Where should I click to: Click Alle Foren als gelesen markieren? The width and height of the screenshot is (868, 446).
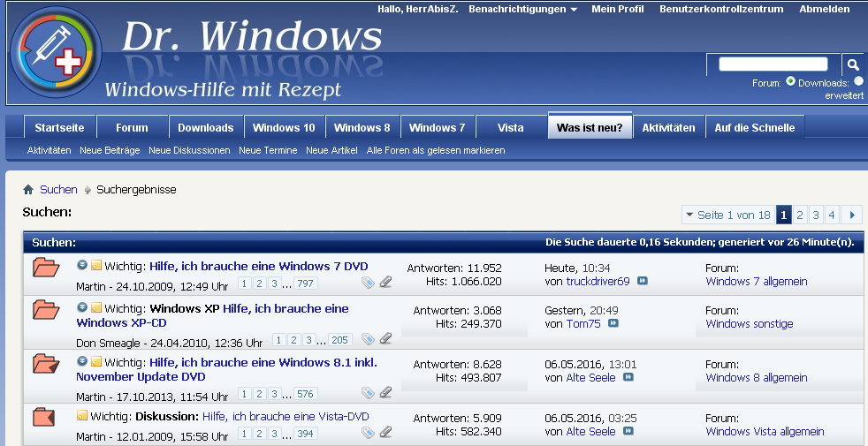pos(436,150)
